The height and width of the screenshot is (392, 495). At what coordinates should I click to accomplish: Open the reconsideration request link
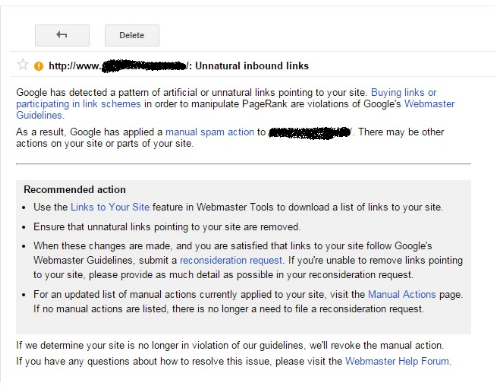[x=231, y=260]
